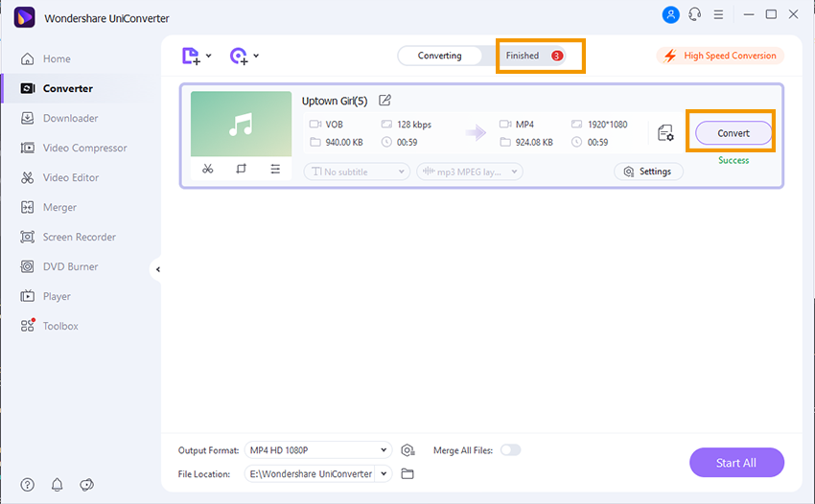Switch to the Converting tab
Screen dimensions: 815x504
440,56
